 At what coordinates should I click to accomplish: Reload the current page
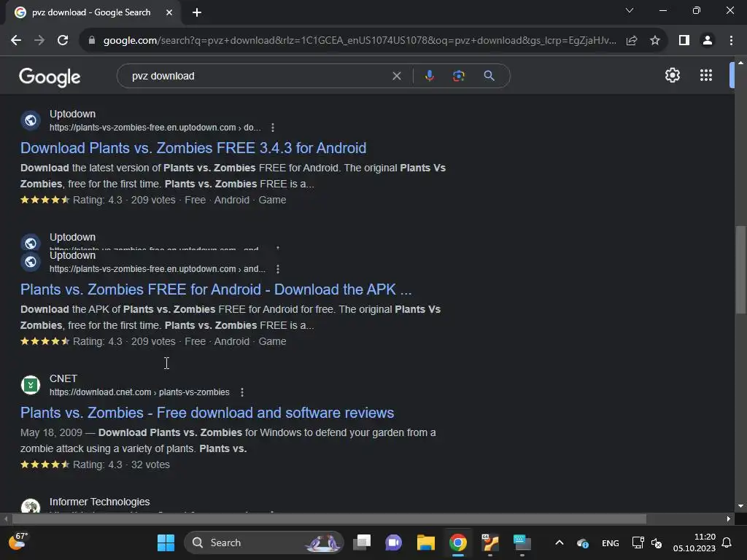(63, 41)
